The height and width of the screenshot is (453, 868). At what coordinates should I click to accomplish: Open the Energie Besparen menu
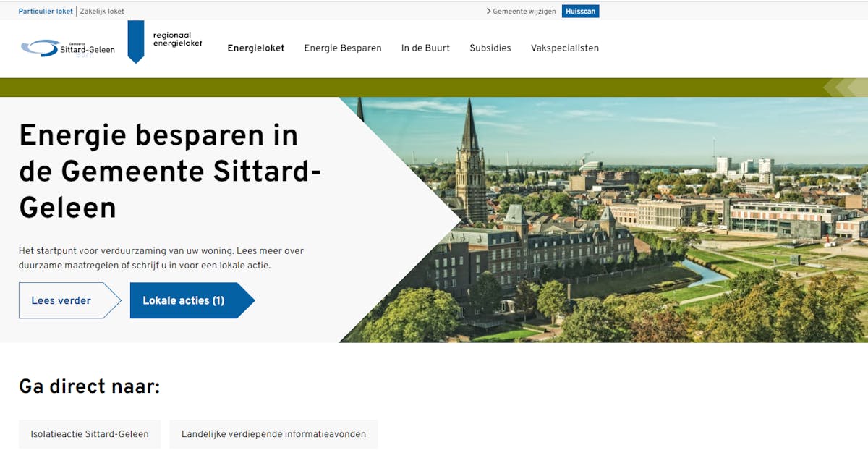(342, 48)
